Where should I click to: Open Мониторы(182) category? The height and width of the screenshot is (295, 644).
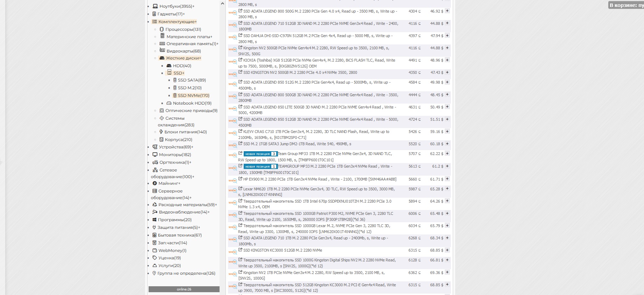pos(175,155)
